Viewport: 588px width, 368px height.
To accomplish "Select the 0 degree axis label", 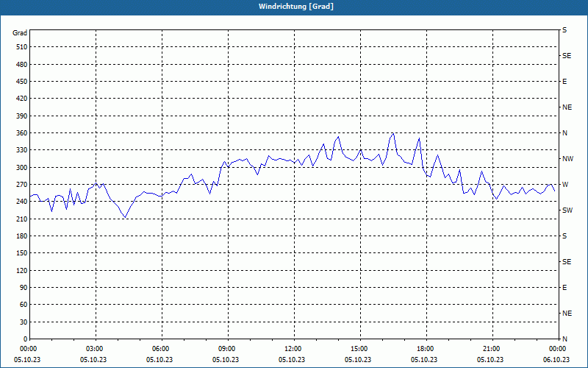I will (x=26, y=339).
